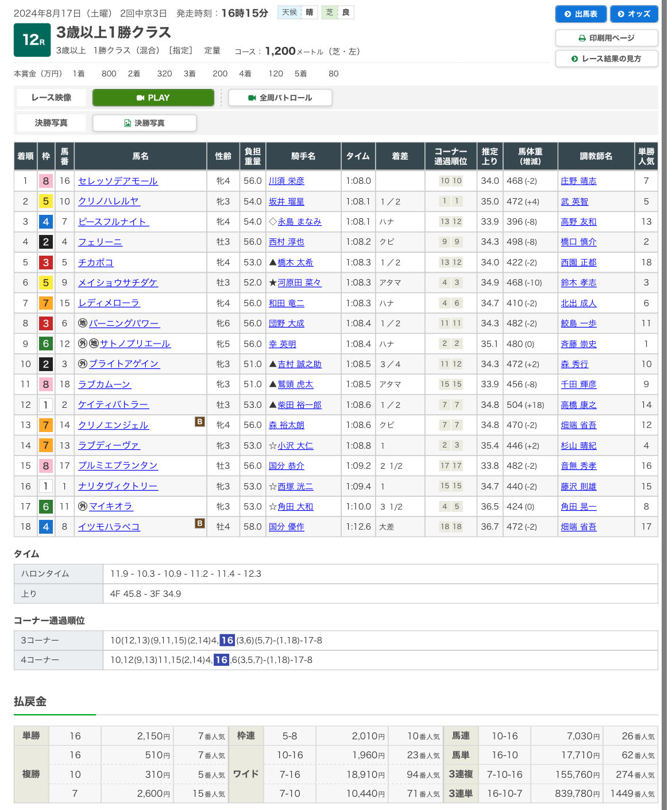672x810 pixels.
Task: Click frame number 5 badge for クリノハレルヤ
Action: tap(46, 202)
